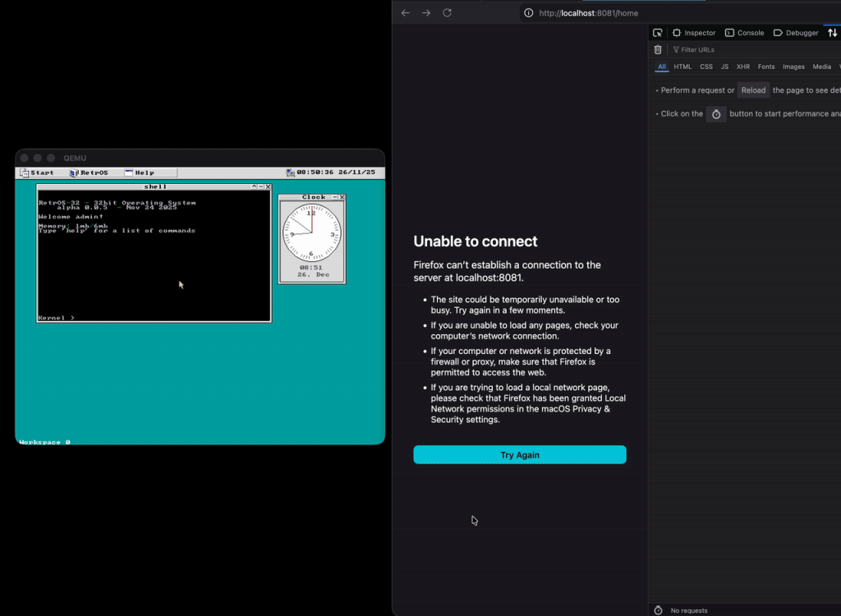The image size is (841, 616).
Task: Switch to the Debugger tab
Action: [795, 32]
